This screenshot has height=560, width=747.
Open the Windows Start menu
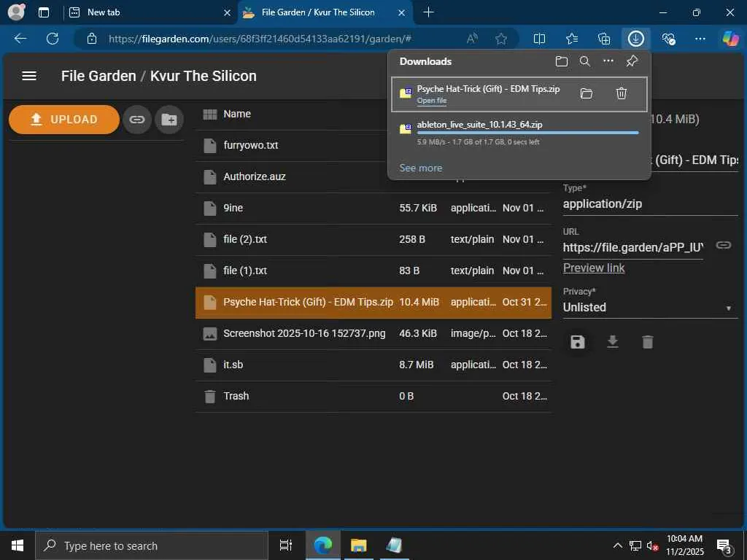point(18,545)
